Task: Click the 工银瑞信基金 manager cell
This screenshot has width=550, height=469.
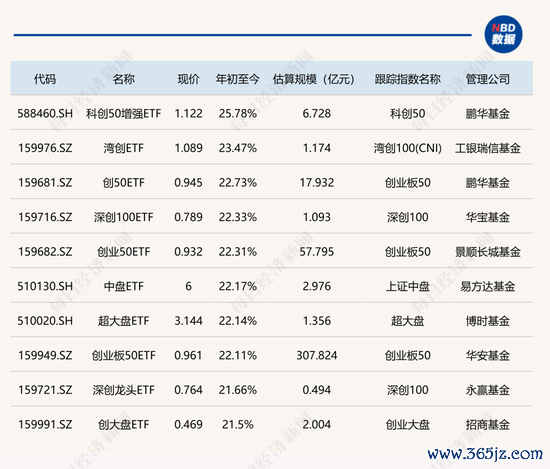Action: (x=488, y=148)
